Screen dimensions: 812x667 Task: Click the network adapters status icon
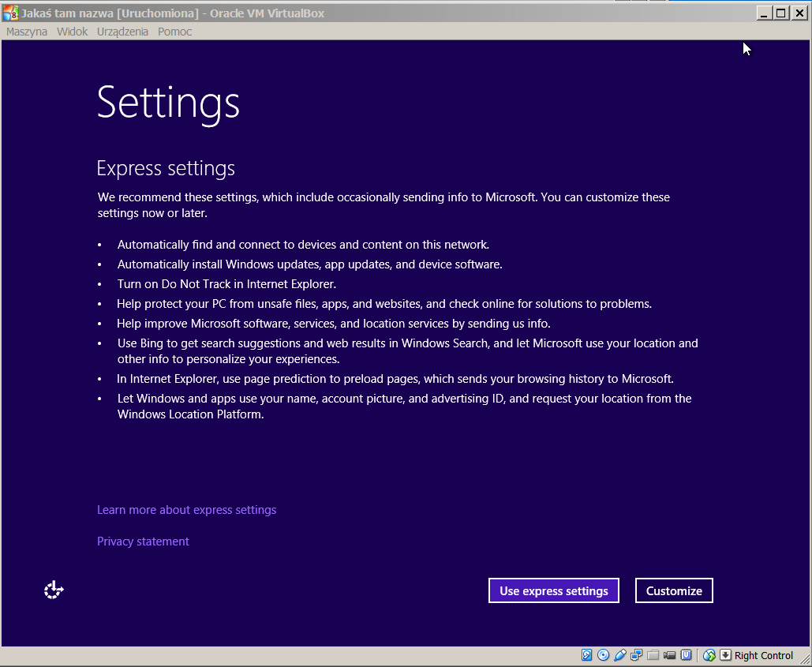click(637, 655)
